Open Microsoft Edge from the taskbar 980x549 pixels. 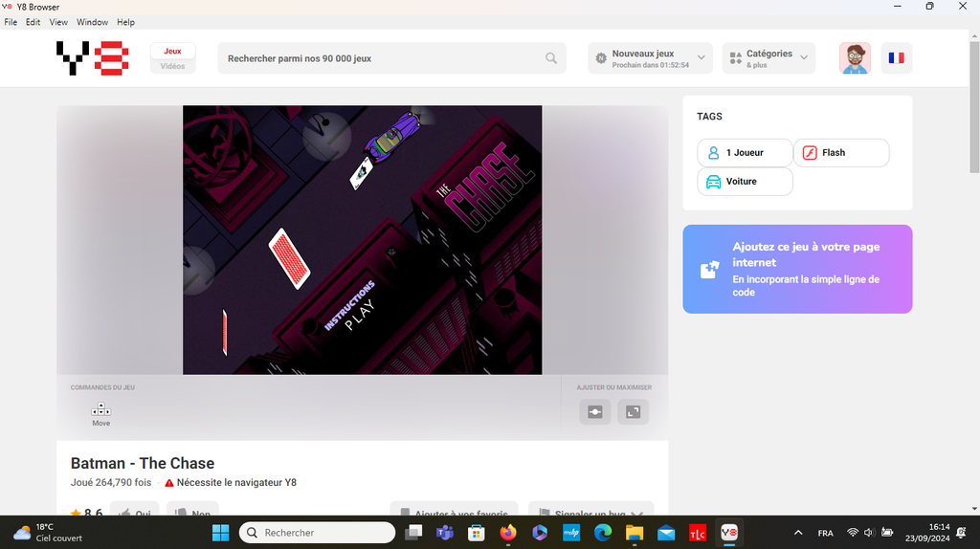click(x=603, y=533)
